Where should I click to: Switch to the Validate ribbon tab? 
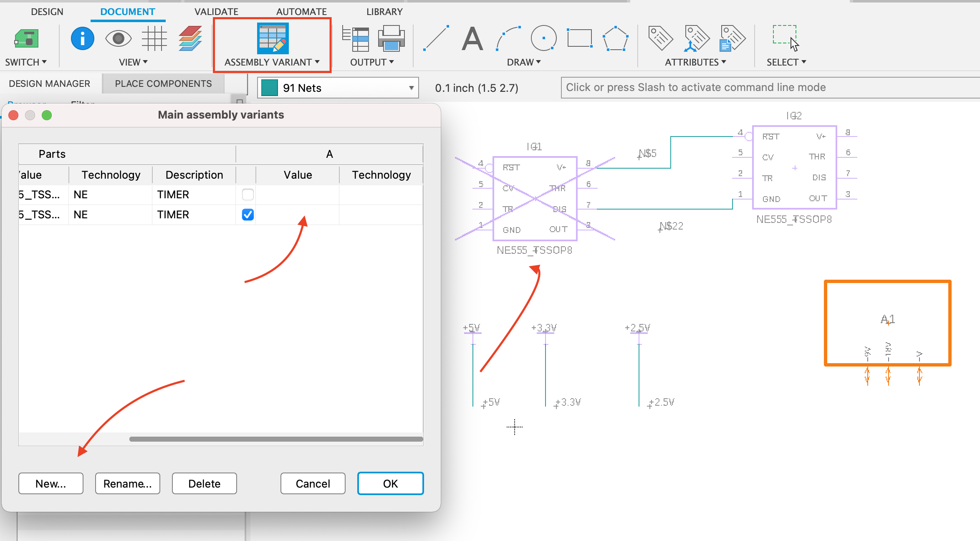[216, 11]
